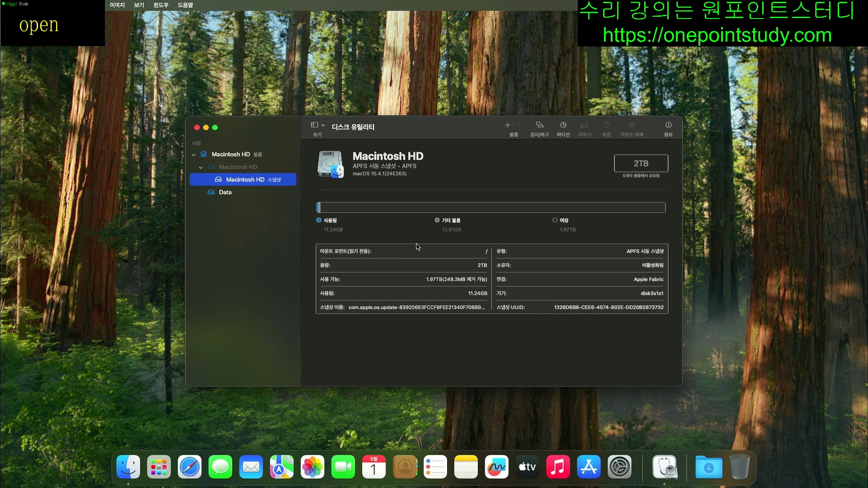Click the Erase (지우기) toolbar icon
The width and height of the screenshot is (868, 488).
point(585,125)
